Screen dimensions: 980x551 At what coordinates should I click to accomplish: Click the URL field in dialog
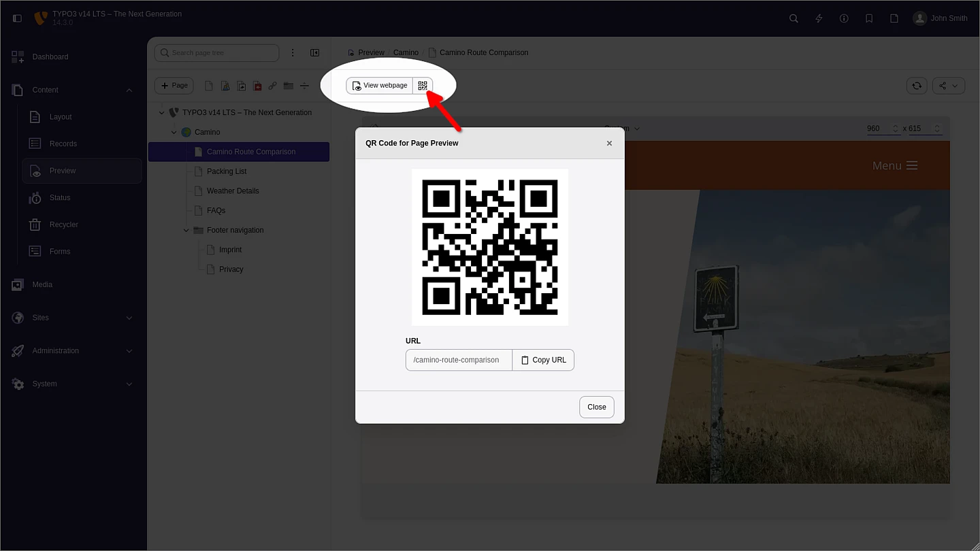pos(459,360)
